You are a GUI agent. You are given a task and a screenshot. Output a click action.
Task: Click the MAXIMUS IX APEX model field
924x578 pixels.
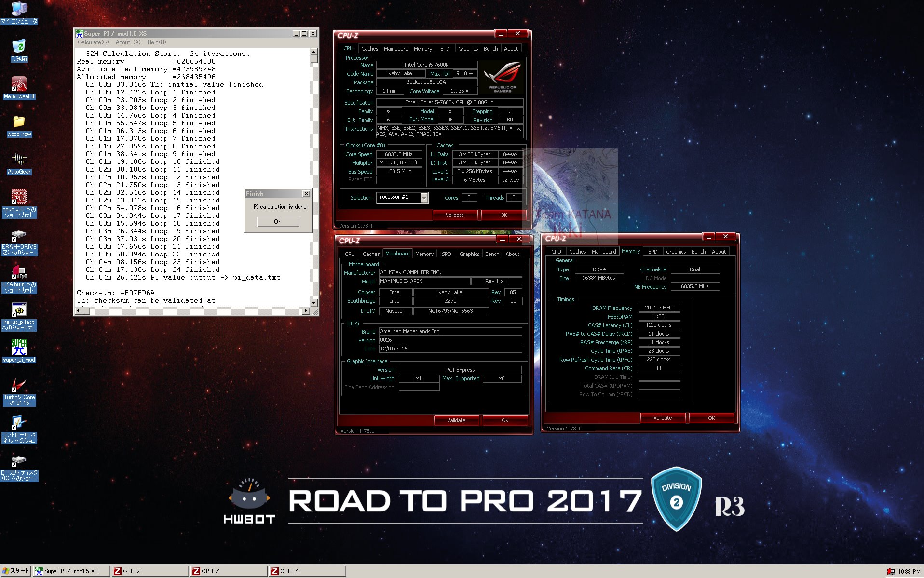coord(424,281)
